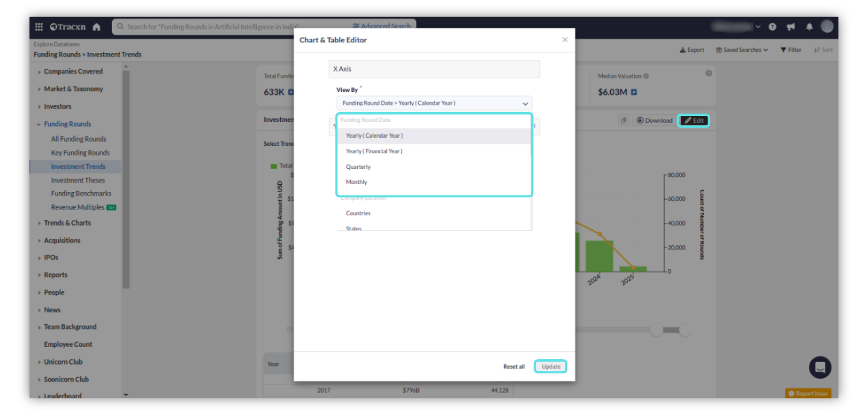Close the Chart & Table Editor dialog

pyautogui.click(x=565, y=40)
